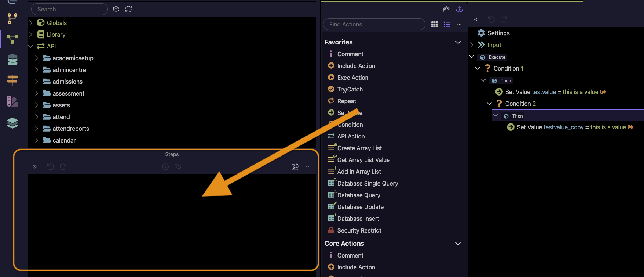This screenshot has height=277, width=644.
Task: Click the AI robot assistant icon
Action: point(446,10)
